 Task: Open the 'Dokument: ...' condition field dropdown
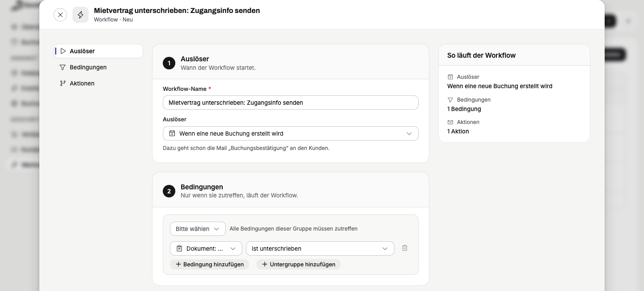(x=206, y=248)
